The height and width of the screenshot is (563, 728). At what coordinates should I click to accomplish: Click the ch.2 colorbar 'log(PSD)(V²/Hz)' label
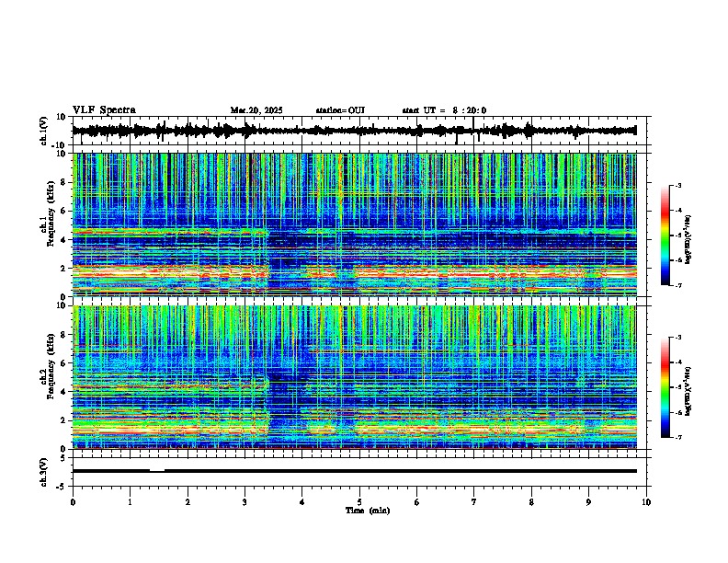click(x=688, y=391)
